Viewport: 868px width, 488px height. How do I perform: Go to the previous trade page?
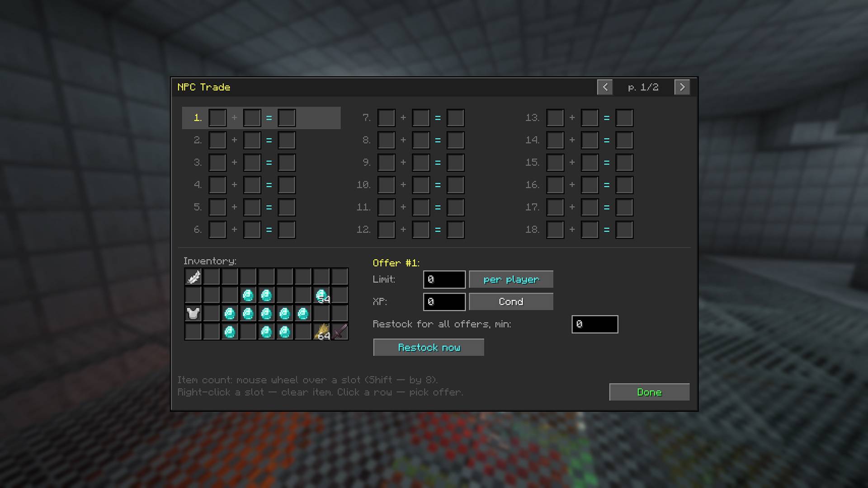[605, 87]
